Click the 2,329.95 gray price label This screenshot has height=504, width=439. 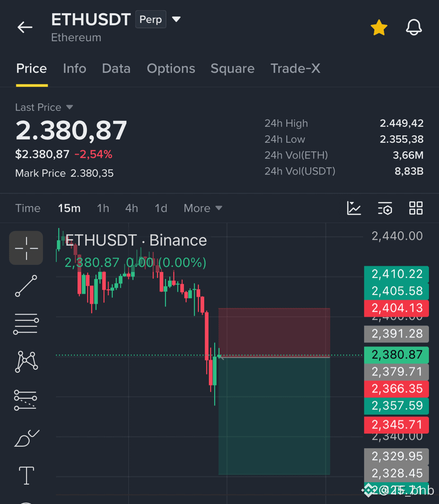[x=397, y=456]
